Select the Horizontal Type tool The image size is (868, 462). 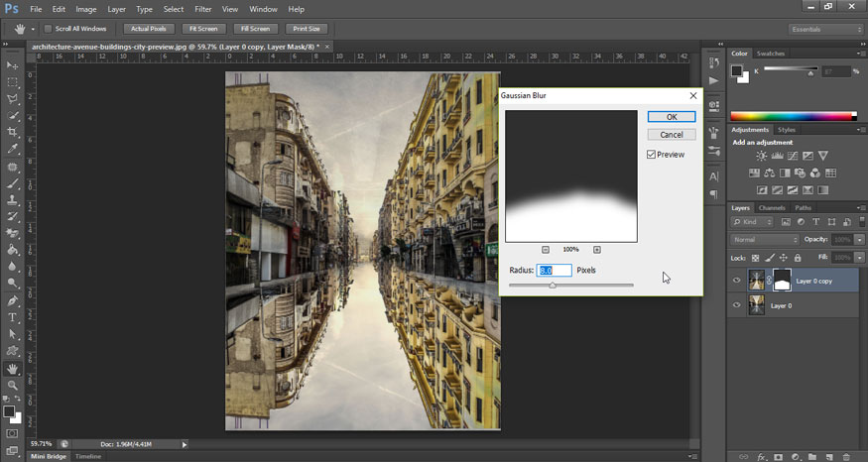click(x=12, y=317)
